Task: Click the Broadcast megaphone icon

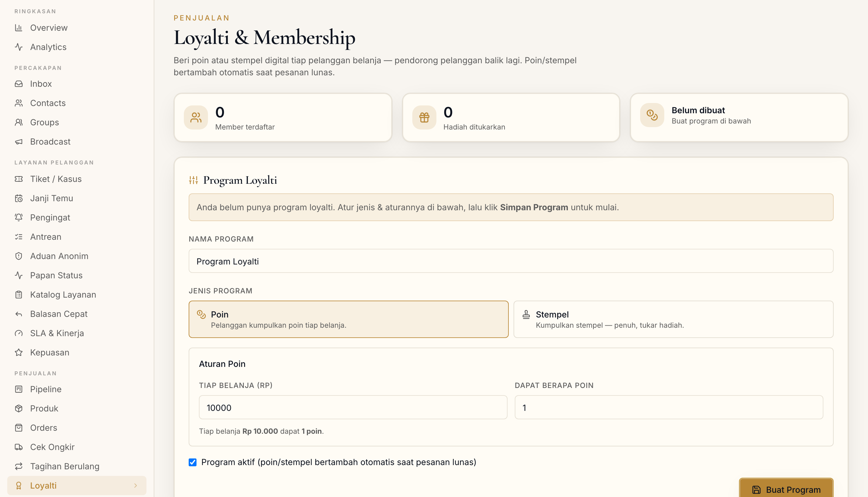Action: (x=19, y=142)
